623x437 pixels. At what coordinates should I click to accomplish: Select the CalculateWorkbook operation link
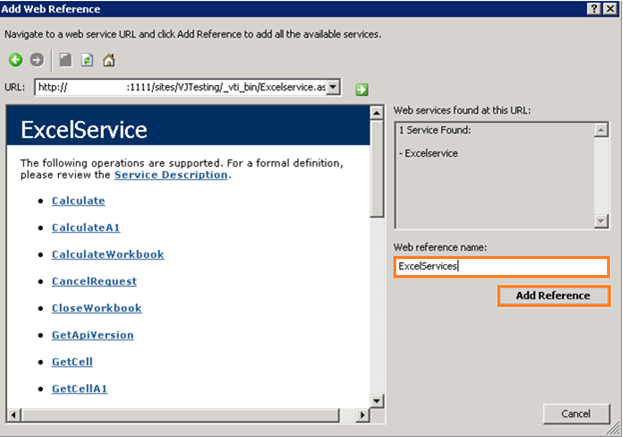tap(108, 255)
